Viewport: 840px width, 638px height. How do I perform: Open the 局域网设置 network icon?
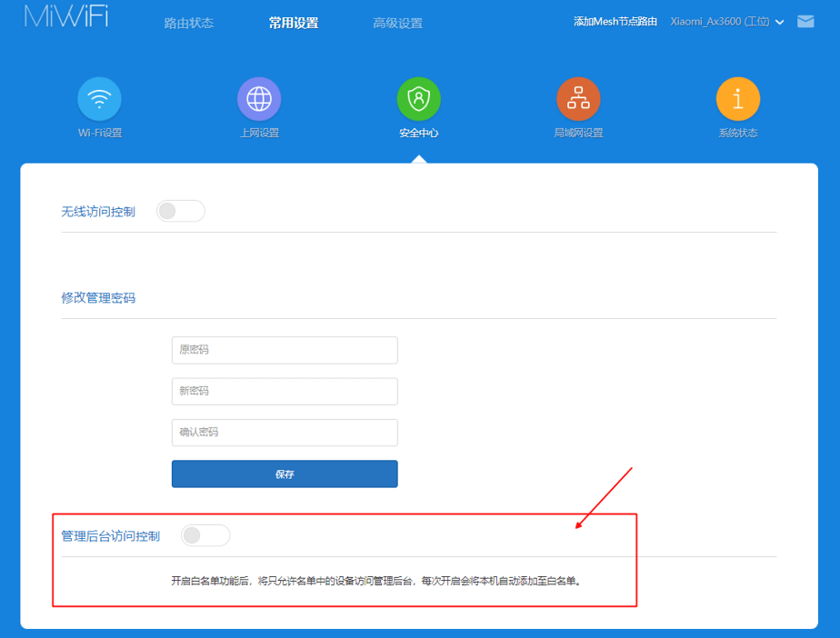[578, 98]
